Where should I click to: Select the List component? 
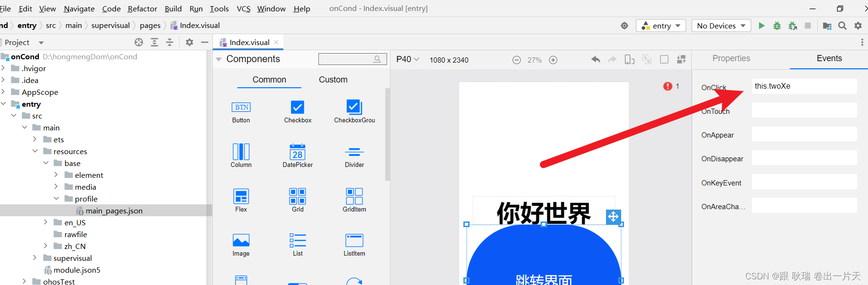tap(298, 245)
